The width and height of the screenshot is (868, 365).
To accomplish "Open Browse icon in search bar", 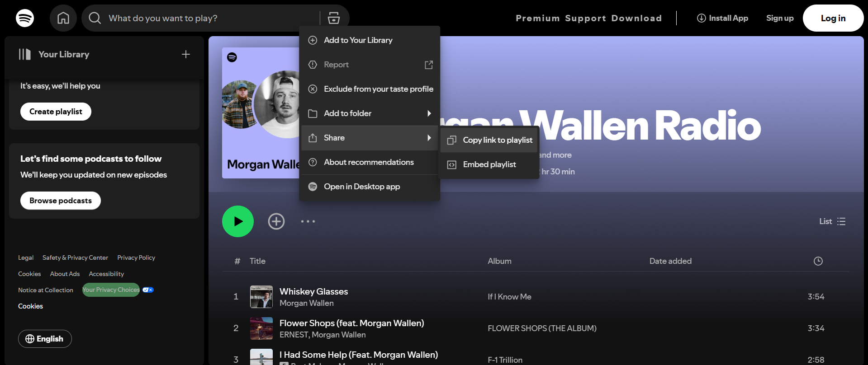I will click(334, 18).
